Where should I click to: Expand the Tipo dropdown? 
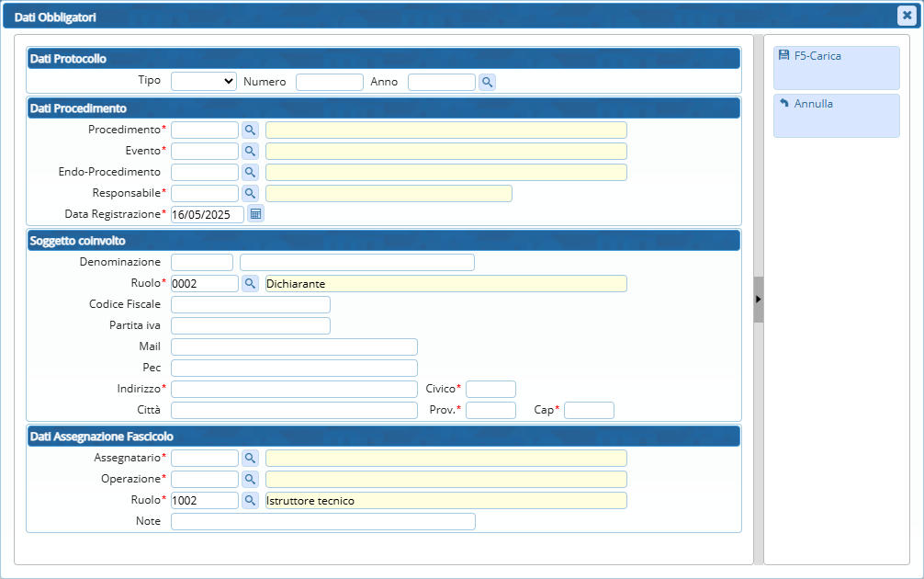coord(204,81)
